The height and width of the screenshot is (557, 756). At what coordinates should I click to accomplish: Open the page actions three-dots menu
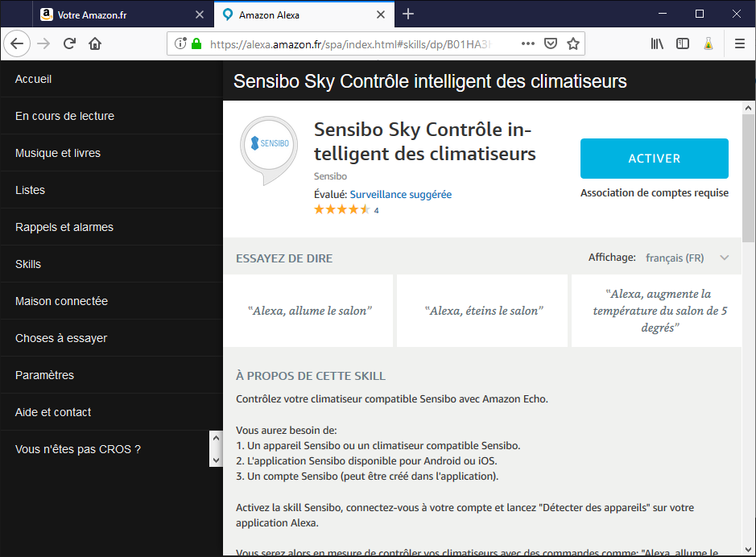[x=528, y=44]
